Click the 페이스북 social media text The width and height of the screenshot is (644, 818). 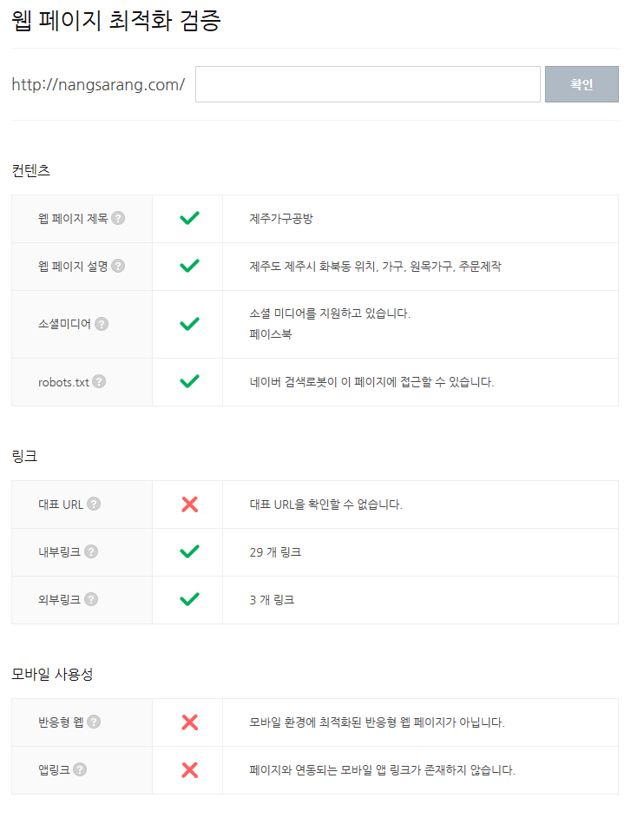[x=271, y=333]
